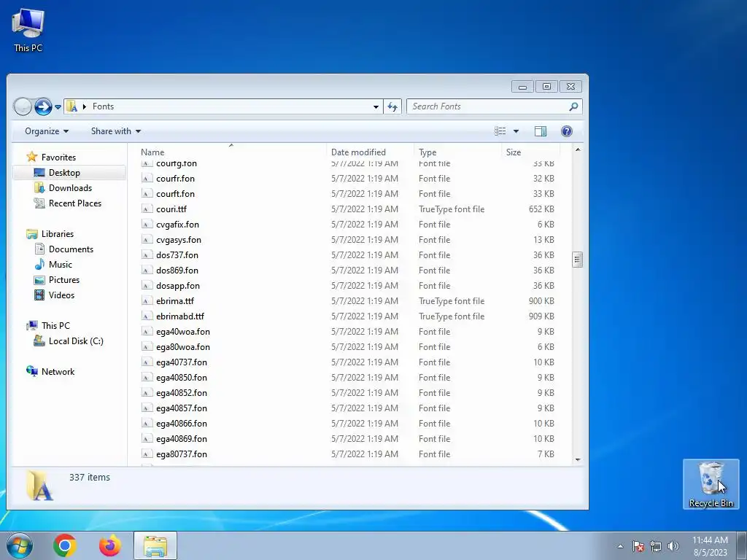
Task: Select the dos869.fon file icon
Action: pos(147,271)
